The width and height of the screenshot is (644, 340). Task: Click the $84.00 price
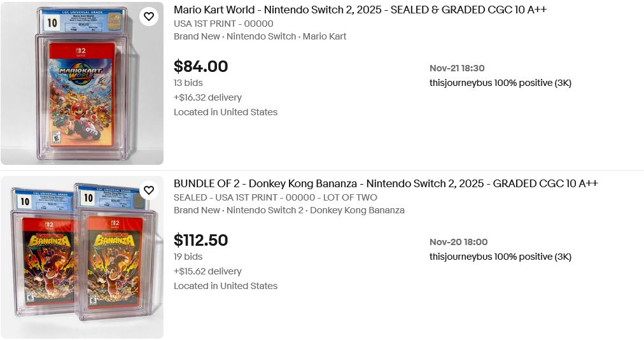[200, 66]
